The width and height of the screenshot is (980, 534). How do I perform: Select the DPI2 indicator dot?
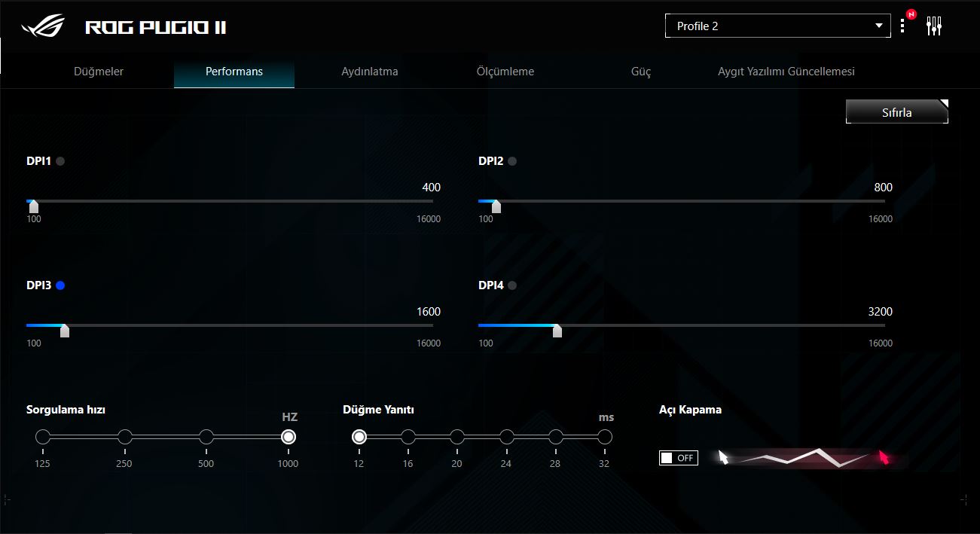click(x=512, y=160)
